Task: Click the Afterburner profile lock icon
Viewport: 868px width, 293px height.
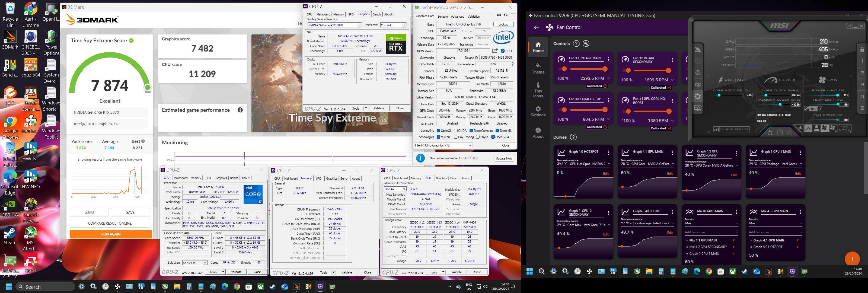Action: click(862, 50)
